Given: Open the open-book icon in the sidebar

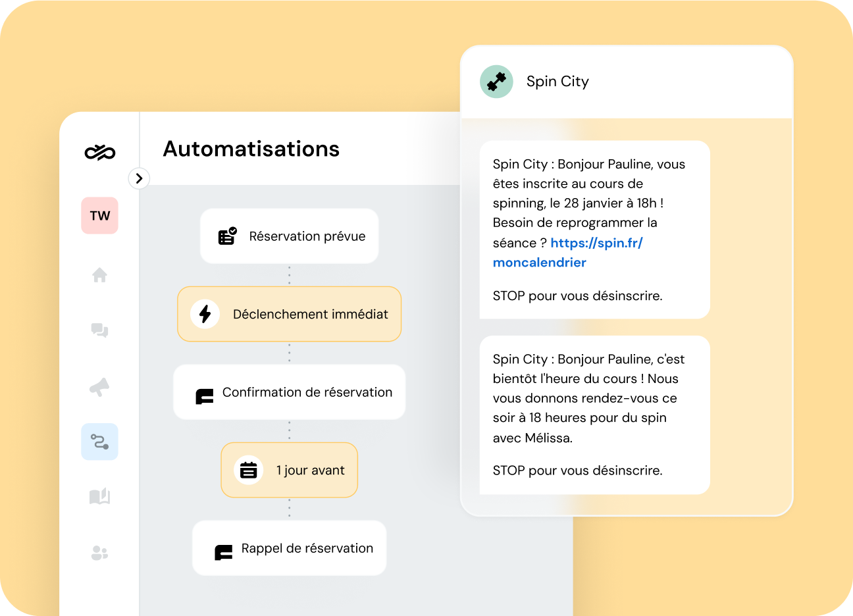Looking at the screenshot, I should (x=100, y=496).
